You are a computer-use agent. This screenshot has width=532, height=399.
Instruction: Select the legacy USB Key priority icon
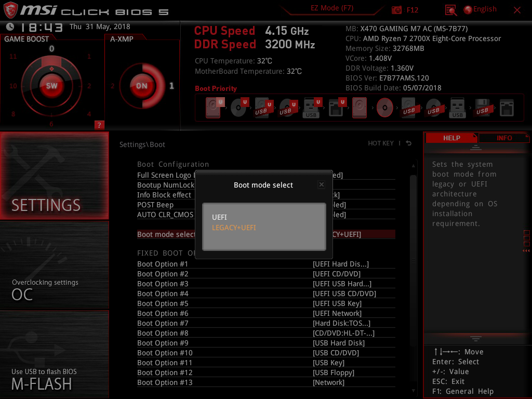point(457,108)
